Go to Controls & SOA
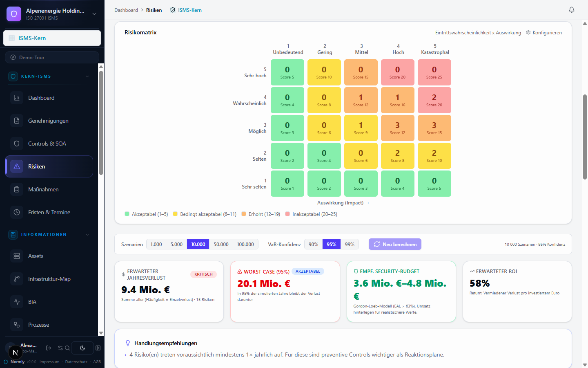Image resolution: width=588 pixels, height=368 pixels. click(x=49, y=144)
